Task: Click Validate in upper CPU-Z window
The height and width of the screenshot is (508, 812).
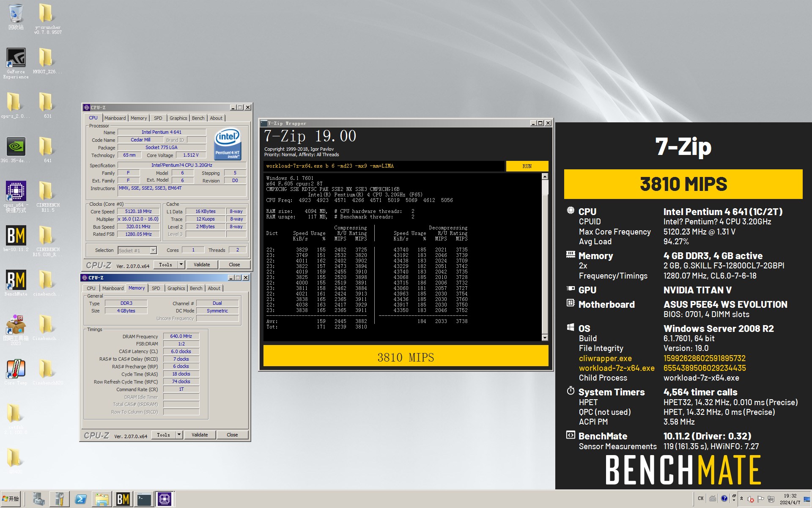Action: (x=202, y=265)
